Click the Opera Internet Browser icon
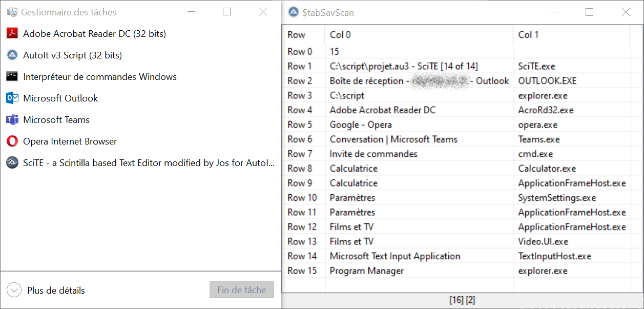The width and height of the screenshot is (644, 309). tap(12, 141)
